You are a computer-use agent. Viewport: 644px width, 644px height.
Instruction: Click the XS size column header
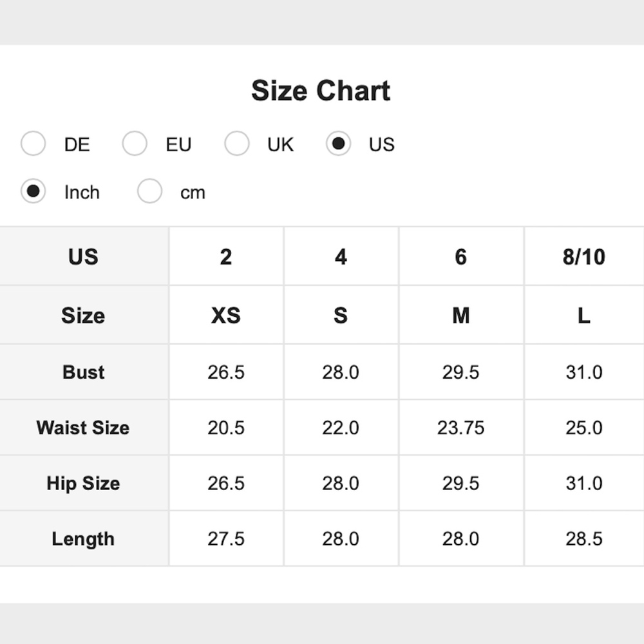coord(226,316)
